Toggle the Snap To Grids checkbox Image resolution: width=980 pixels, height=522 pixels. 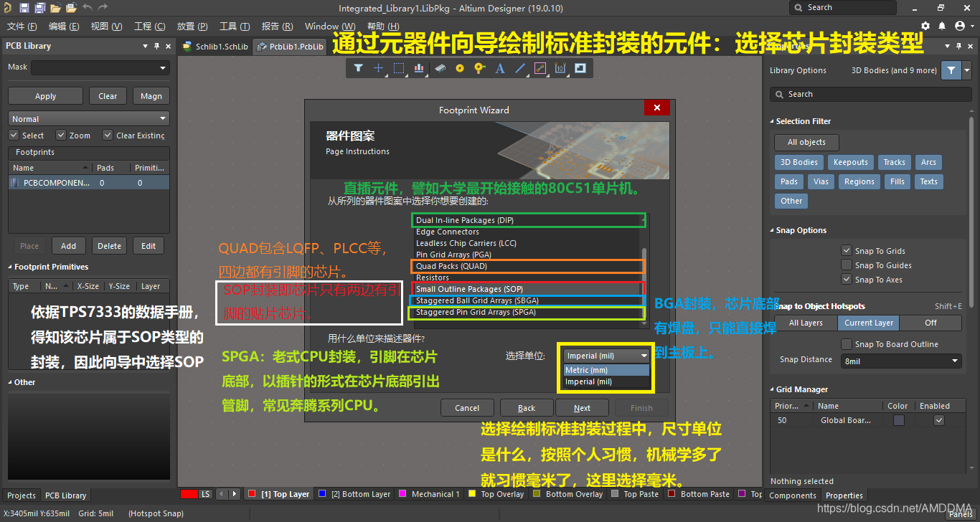847,251
